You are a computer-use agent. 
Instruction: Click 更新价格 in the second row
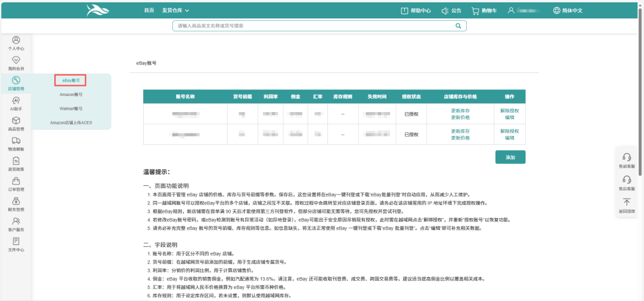coord(460,138)
